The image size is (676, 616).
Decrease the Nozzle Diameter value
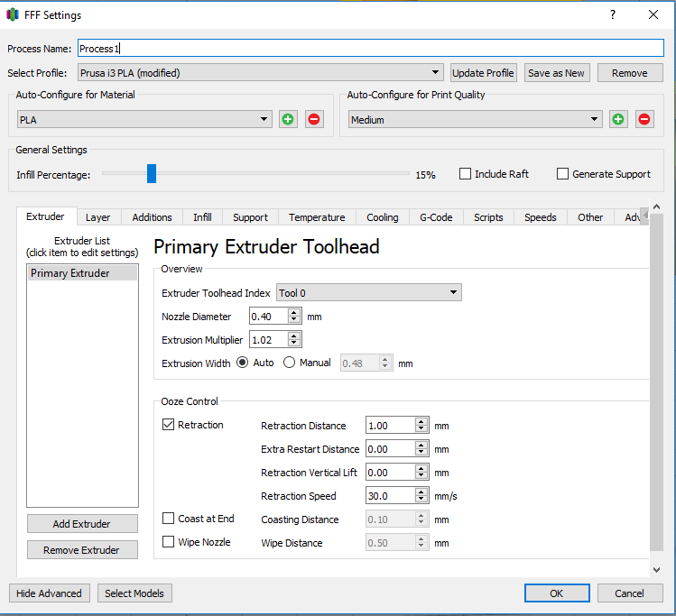pyautogui.click(x=294, y=320)
